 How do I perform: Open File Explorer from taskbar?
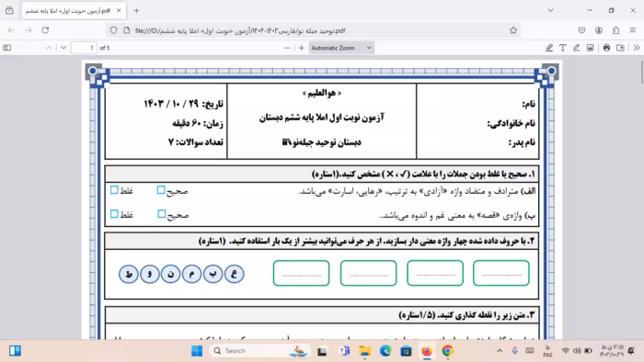[x=364, y=351]
